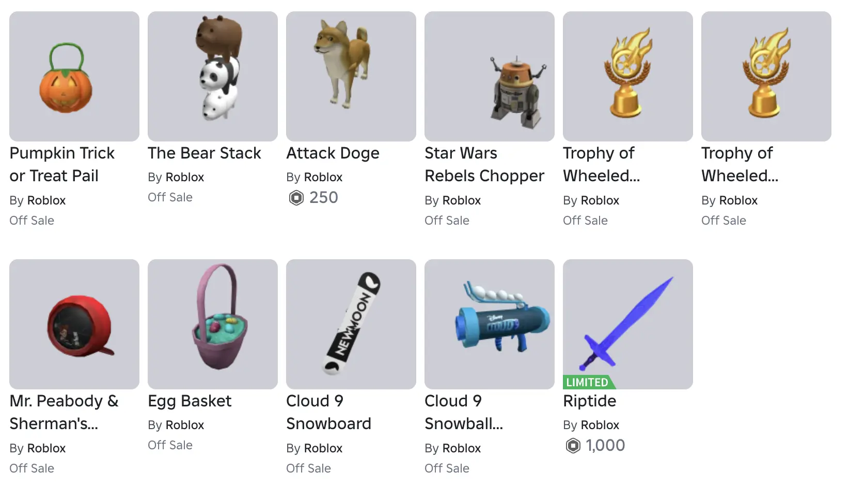Click the Star Wars Rebels Chopper title
The image size is (849, 504).
coord(484,164)
